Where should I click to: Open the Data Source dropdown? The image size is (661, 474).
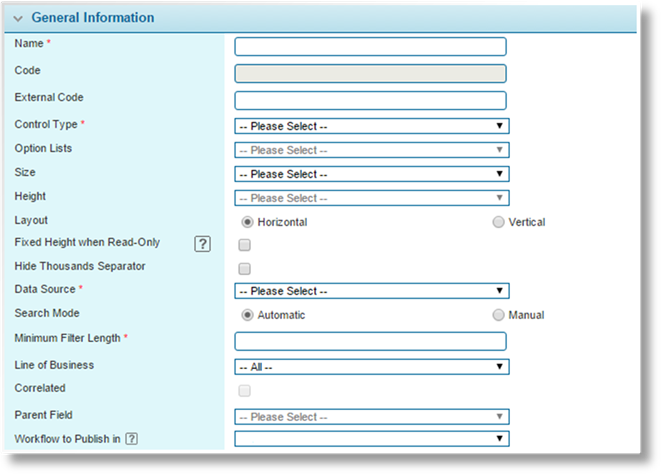[372, 291]
